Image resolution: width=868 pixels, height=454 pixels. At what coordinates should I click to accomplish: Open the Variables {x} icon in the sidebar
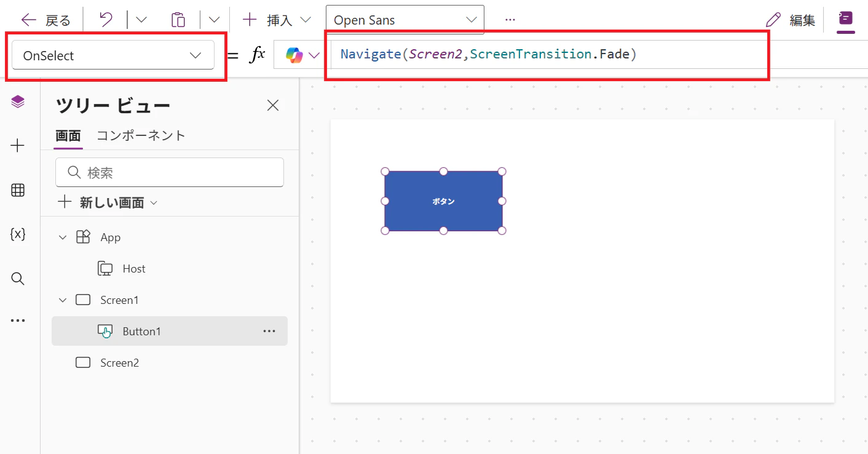pos(18,234)
